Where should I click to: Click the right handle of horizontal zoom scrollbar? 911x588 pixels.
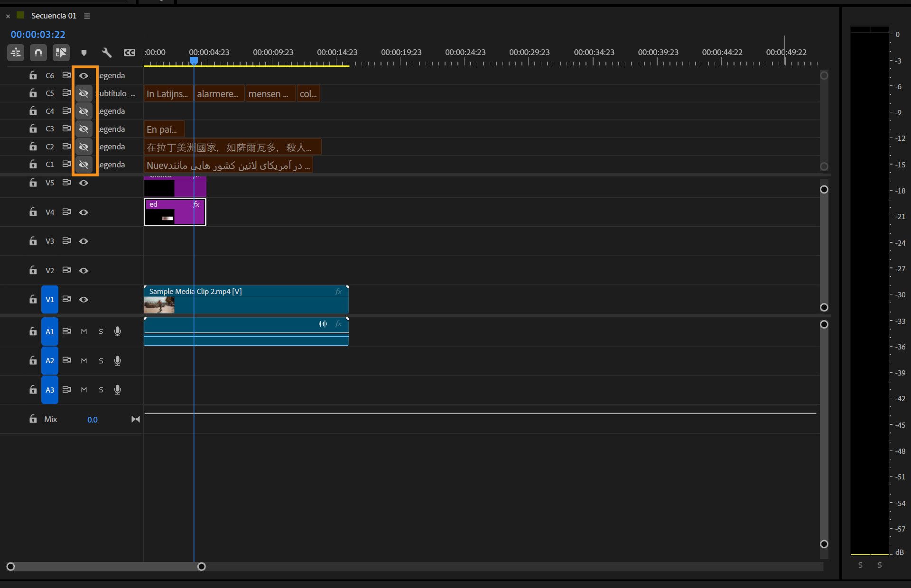pos(202,567)
